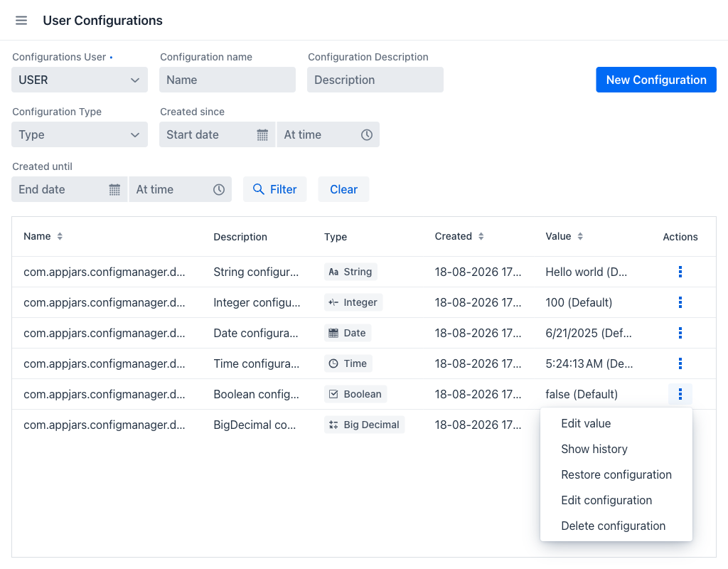
Task: Select Edit configuration menu entry
Action: (x=616, y=500)
